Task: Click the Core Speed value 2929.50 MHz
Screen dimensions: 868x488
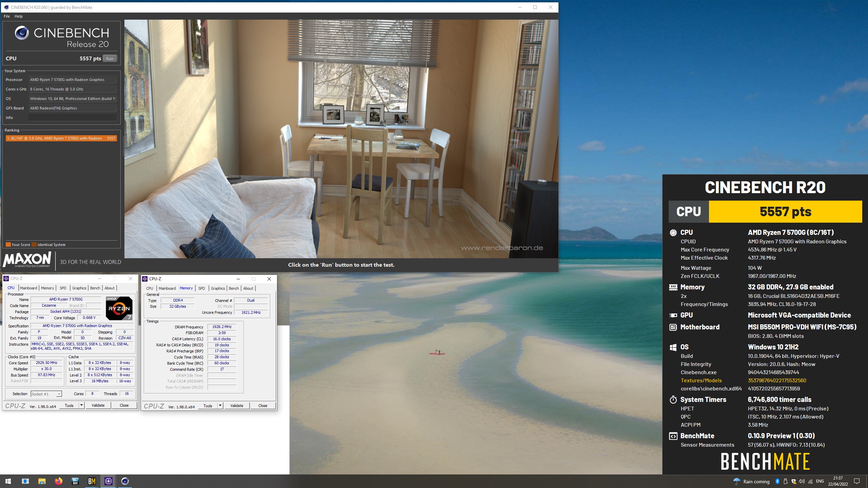Action: coord(47,363)
